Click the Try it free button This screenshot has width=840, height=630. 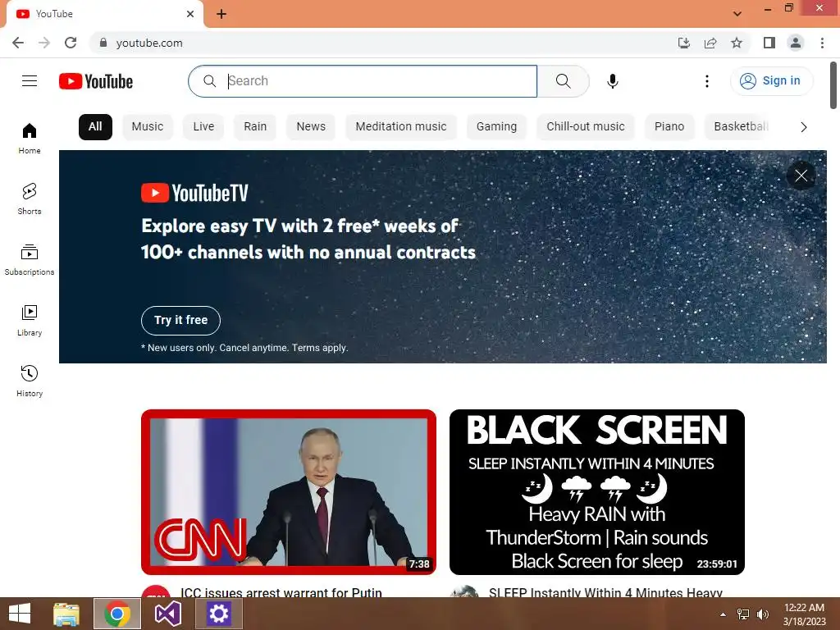click(180, 321)
